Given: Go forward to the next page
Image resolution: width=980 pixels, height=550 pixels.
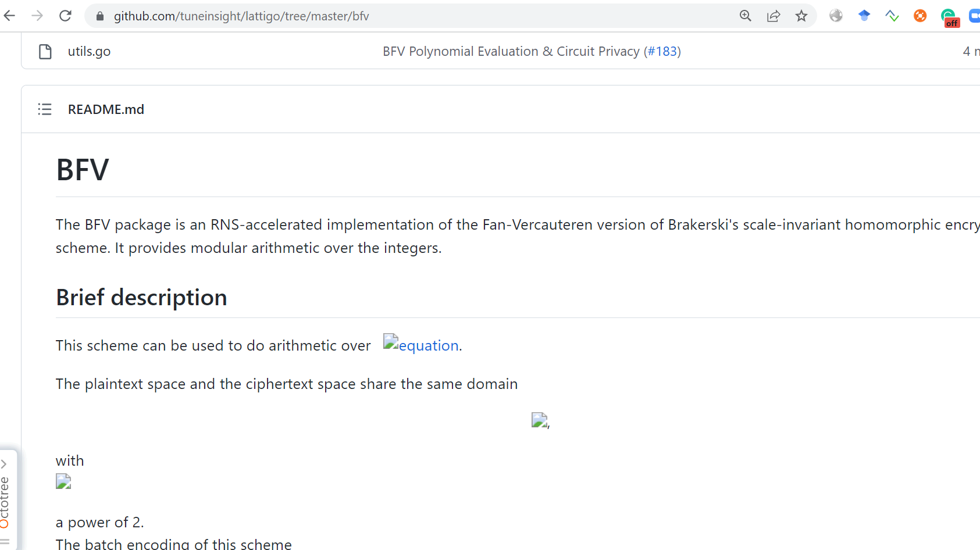Looking at the screenshot, I should [x=37, y=16].
